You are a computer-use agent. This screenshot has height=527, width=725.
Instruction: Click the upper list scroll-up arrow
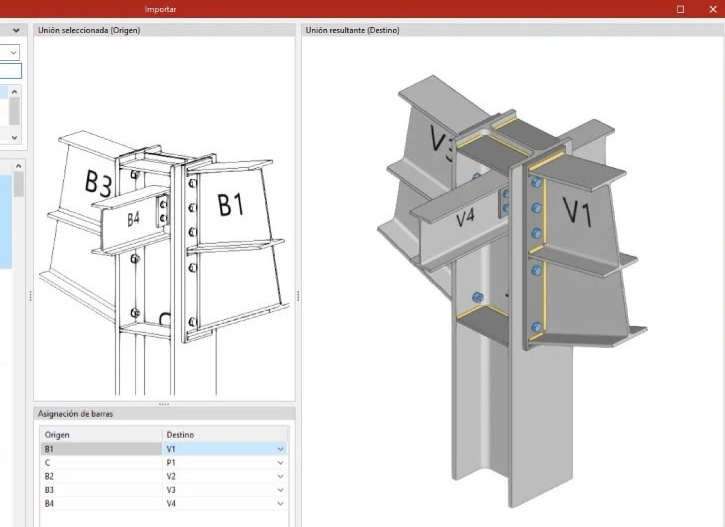click(x=14, y=92)
